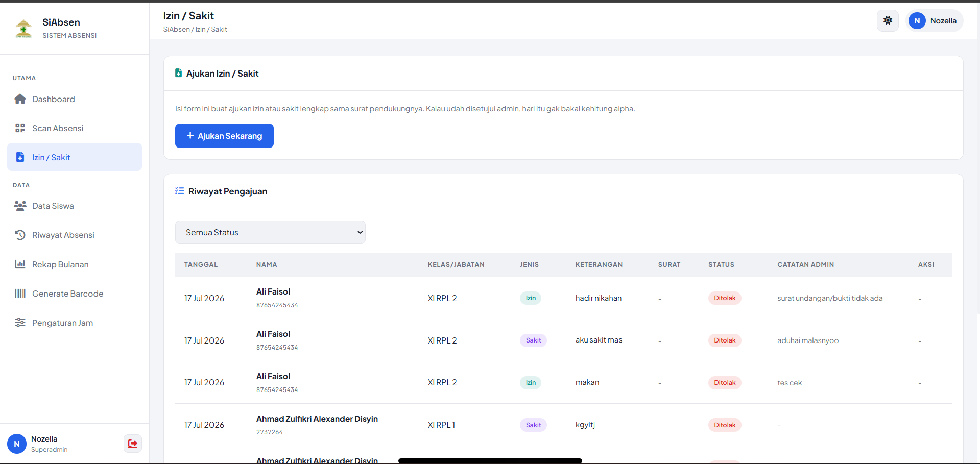Click the Nozella avatar in sidebar footer

tap(17, 444)
